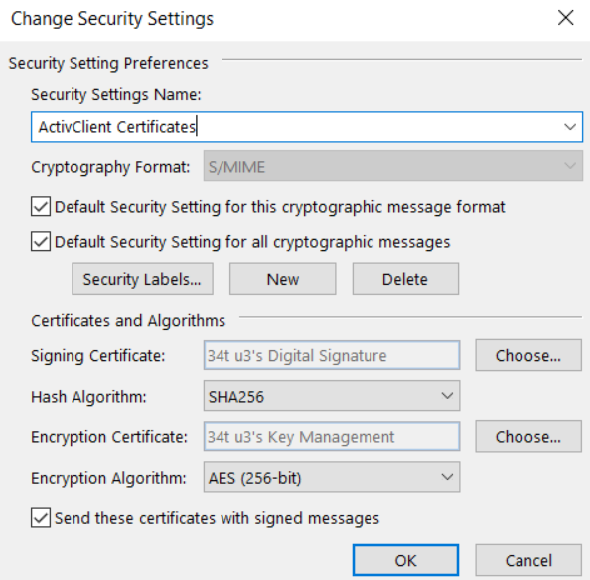The height and width of the screenshot is (580, 590).
Task: Close the Change Security Settings dialog
Action: click(566, 18)
